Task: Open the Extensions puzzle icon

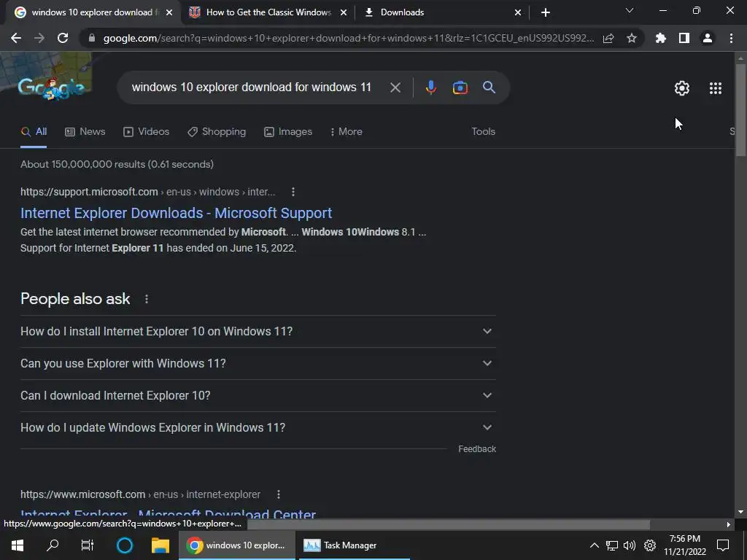Action: (x=661, y=38)
